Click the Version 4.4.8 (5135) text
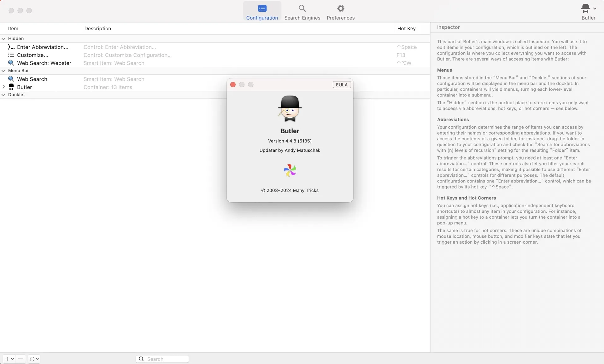 [290, 141]
